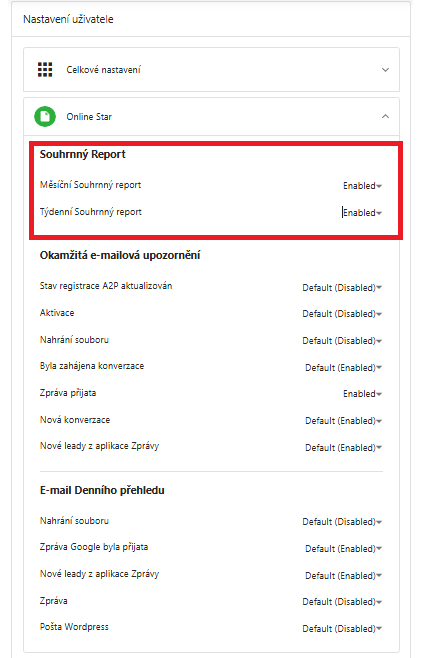The image size is (424, 658).
Task: Collapse the Online Star section chevron
Action: 385,116
